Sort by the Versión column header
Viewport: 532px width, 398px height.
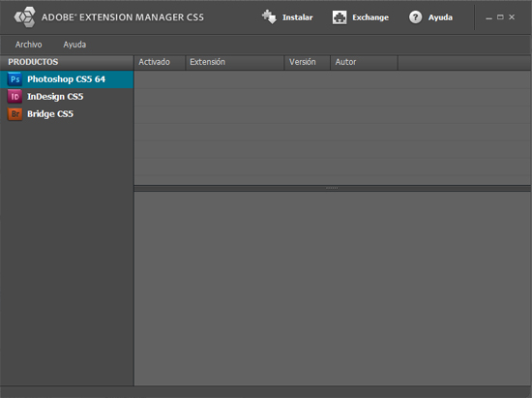tap(308, 62)
